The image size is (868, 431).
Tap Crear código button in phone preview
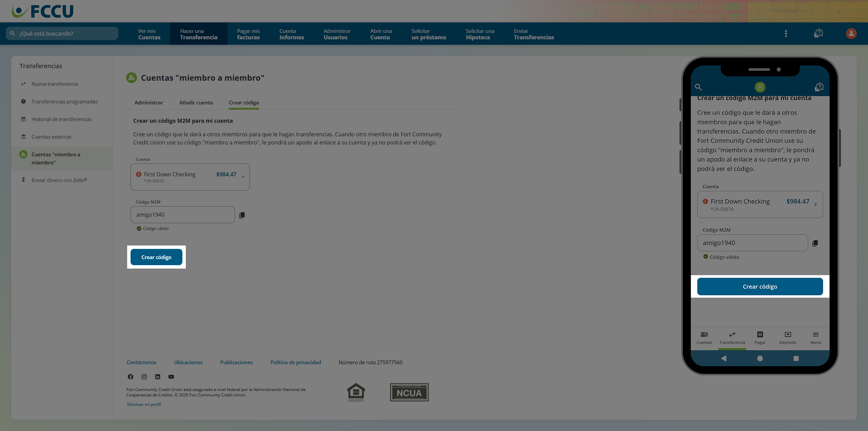coord(760,287)
